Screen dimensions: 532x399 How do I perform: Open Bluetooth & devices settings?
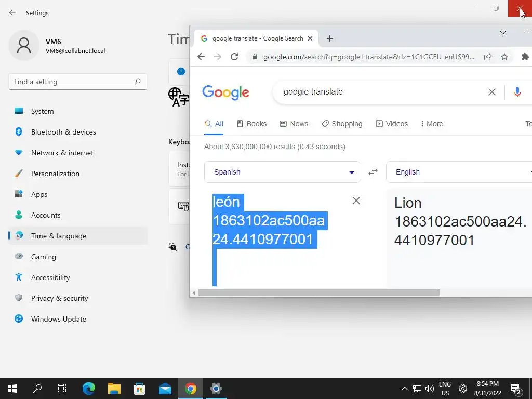point(78,132)
